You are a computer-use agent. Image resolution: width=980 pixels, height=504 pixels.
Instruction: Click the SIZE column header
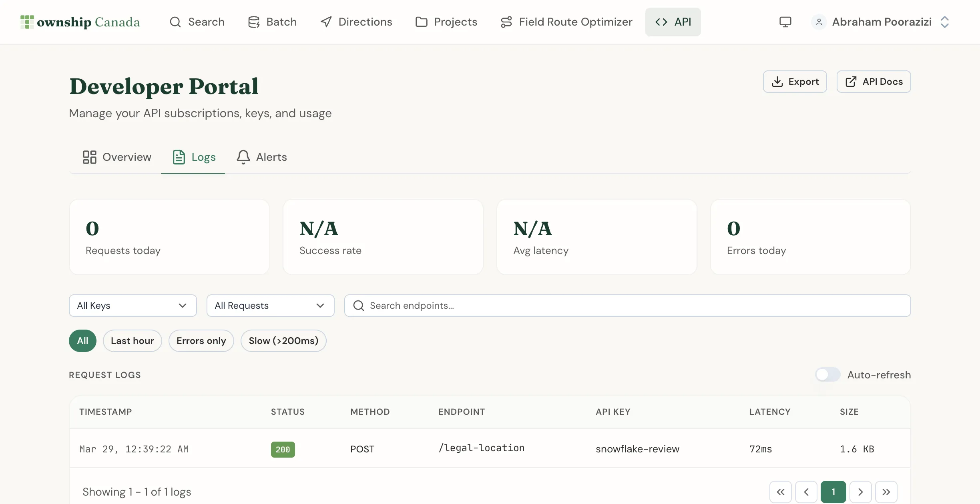click(849, 412)
